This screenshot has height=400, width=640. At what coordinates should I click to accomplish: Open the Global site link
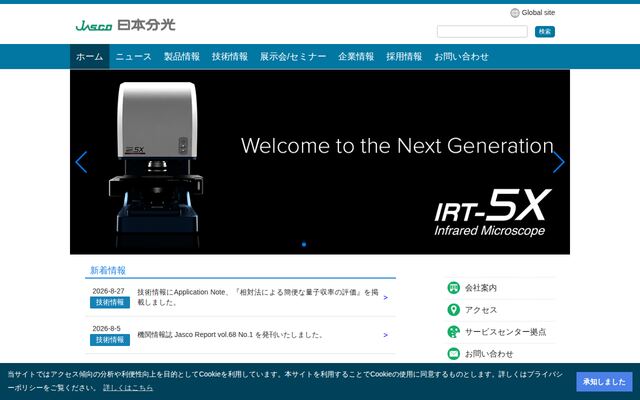tap(538, 13)
